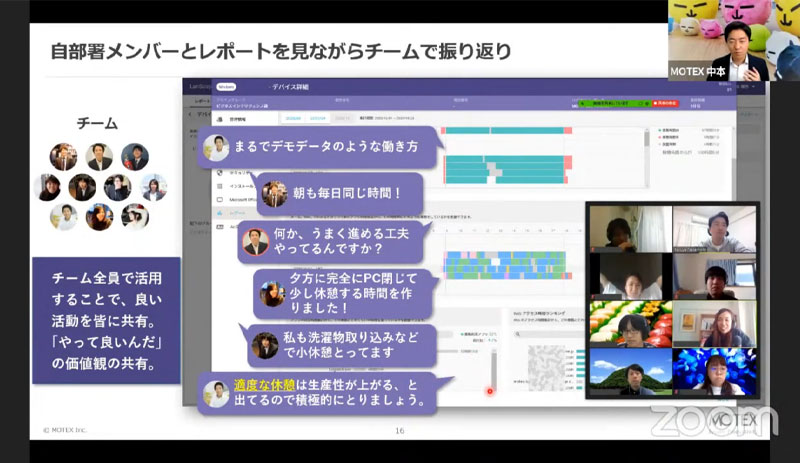800x463 pixels.
Task: Select the laughing woman beside the picture frame
Action: tap(714, 324)
